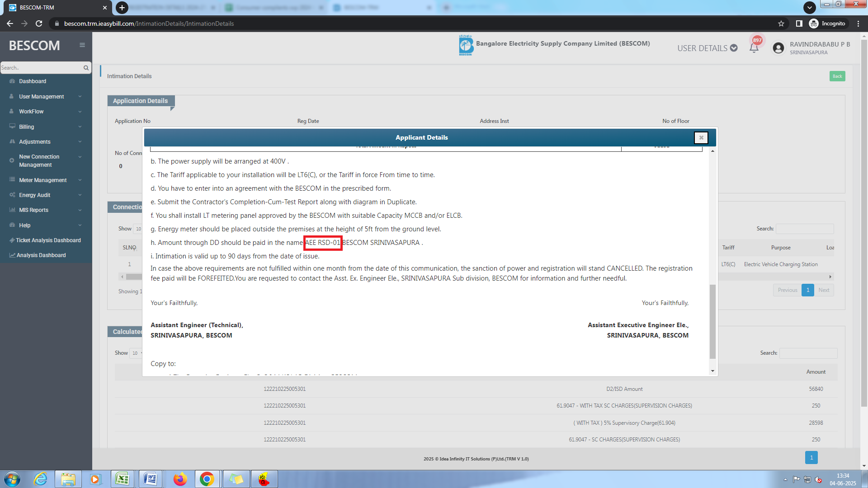
Task: Click Next in connection table pagination
Action: click(x=824, y=290)
